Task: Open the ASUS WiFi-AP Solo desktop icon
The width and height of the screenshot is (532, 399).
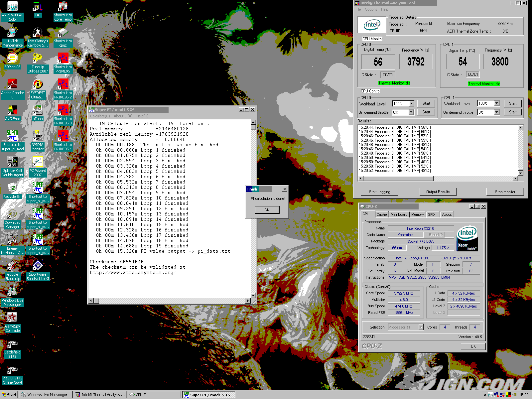Action: click(x=12, y=11)
